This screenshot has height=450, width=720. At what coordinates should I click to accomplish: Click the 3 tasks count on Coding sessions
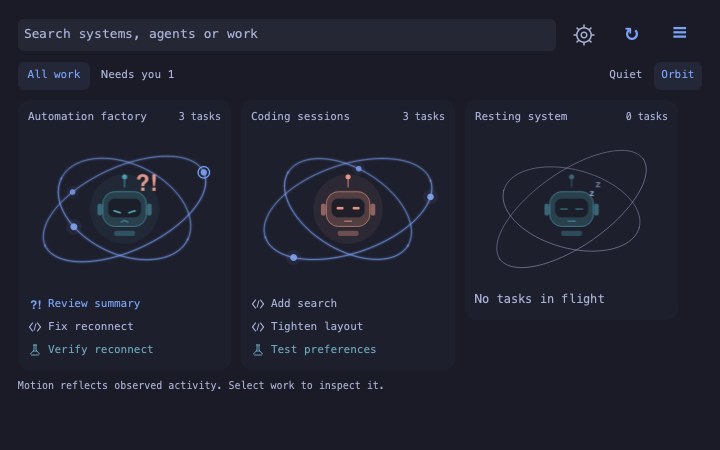tap(423, 117)
